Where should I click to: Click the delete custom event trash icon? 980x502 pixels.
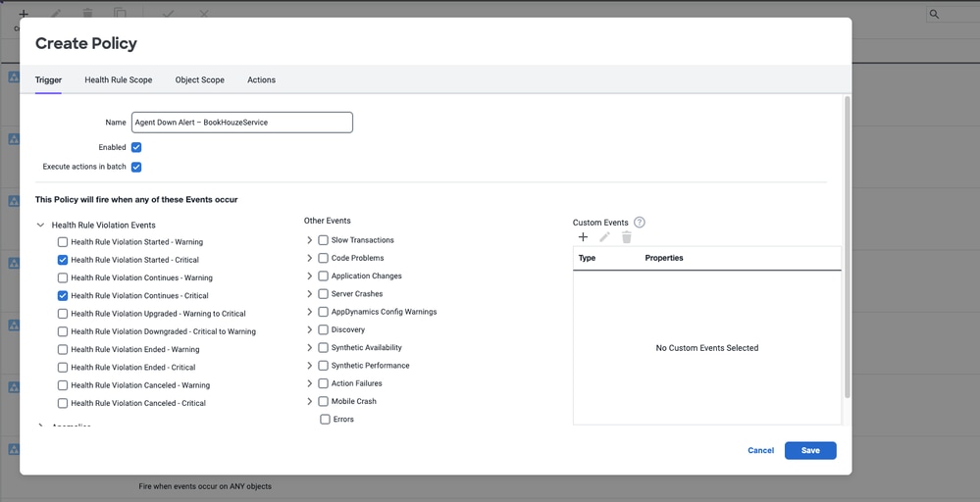[x=627, y=237]
